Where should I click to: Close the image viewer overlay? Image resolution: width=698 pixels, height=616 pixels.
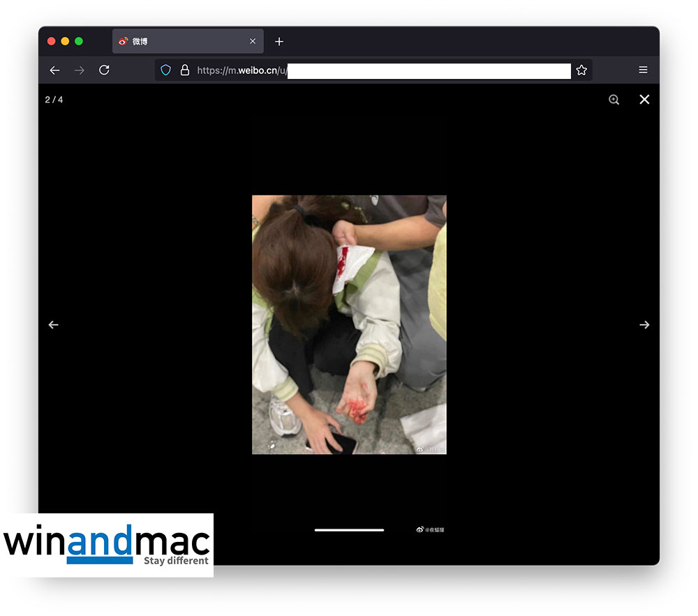[644, 99]
